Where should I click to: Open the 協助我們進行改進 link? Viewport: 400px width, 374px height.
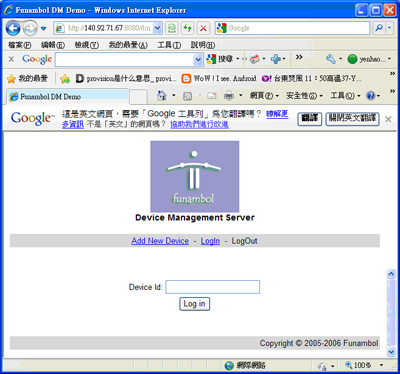point(199,124)
